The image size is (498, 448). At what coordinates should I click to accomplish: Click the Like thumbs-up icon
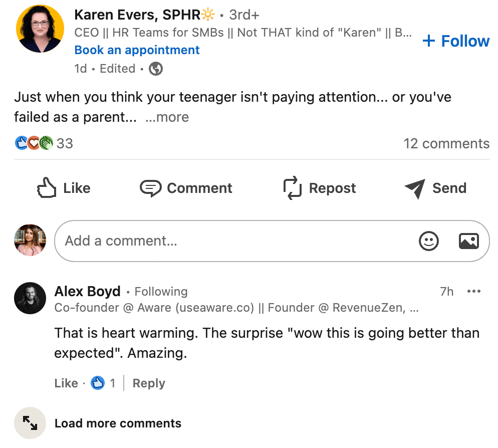point(46,187)
